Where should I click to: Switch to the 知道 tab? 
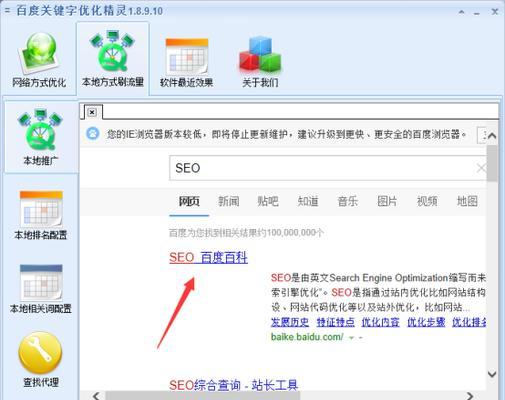pyautogui.click(x=308, y=201)
